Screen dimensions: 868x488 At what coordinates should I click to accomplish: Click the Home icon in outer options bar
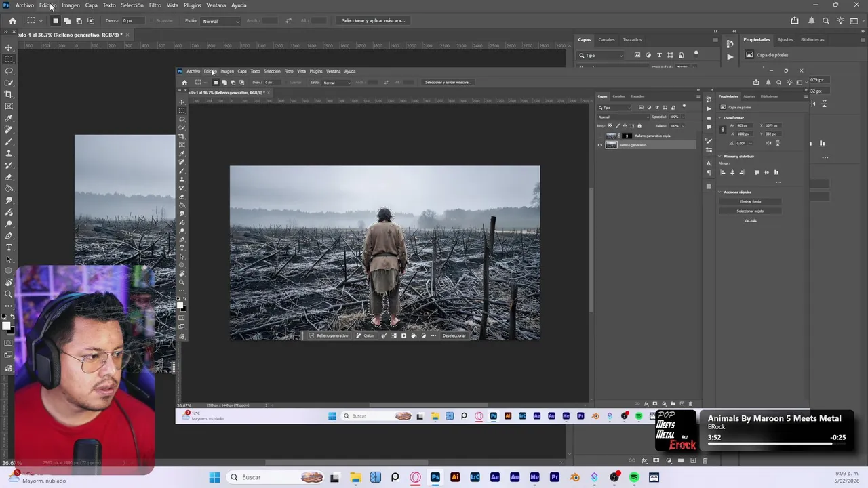click(x=12, y=21)
